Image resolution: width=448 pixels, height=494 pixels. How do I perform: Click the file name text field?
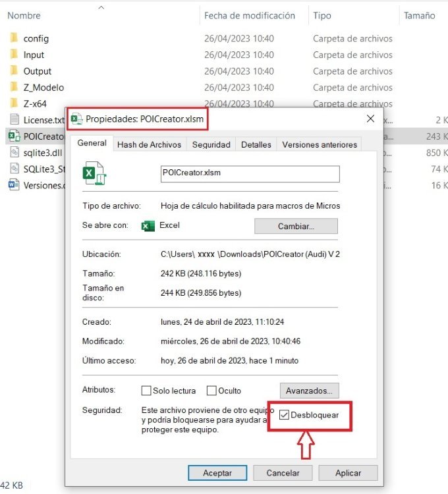click(x=250, y=173)
